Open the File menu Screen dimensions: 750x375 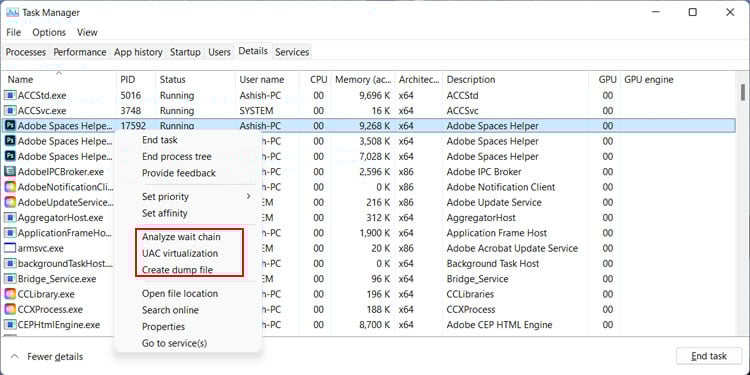coord(13,33)
